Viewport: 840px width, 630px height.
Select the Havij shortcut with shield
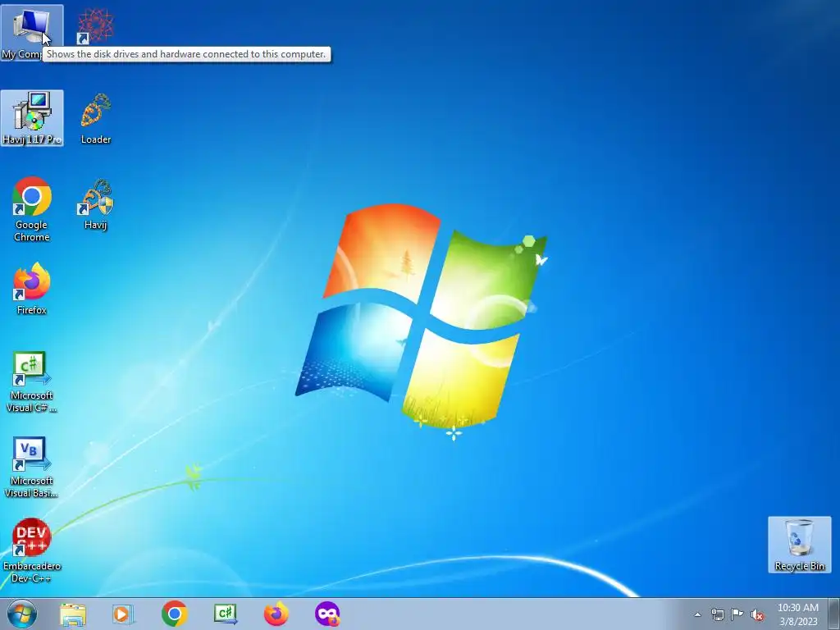click(x=95, y=204)
